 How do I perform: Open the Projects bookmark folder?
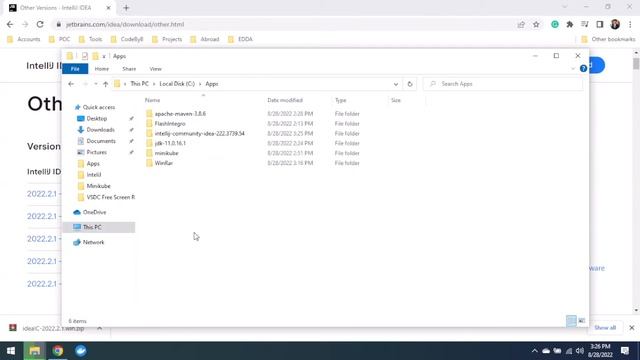coord(167,39)
